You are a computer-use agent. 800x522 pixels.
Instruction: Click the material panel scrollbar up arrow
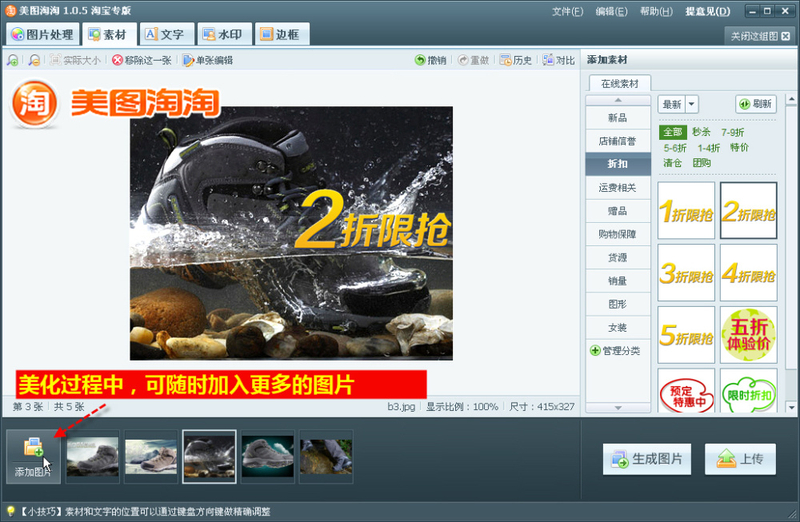tap(791, 99)
